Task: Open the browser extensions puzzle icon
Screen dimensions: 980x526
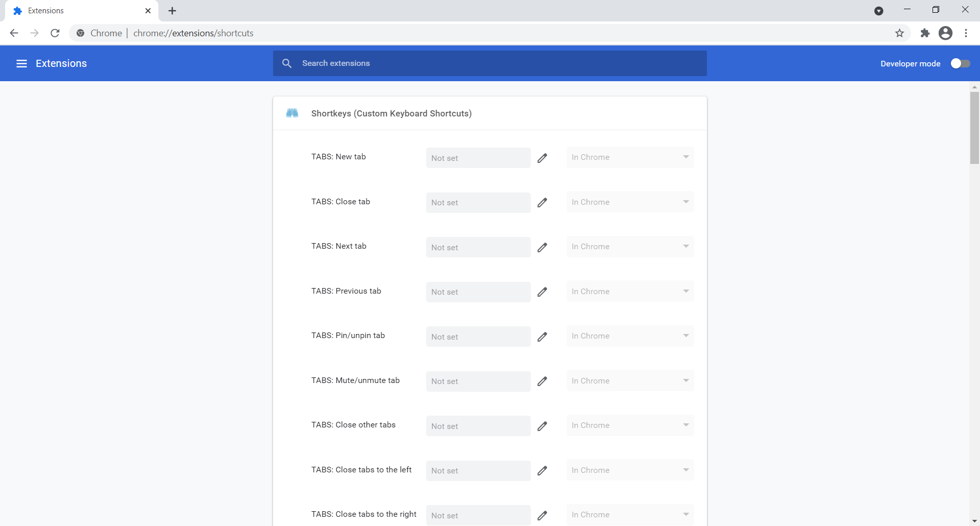Action: 925,33
